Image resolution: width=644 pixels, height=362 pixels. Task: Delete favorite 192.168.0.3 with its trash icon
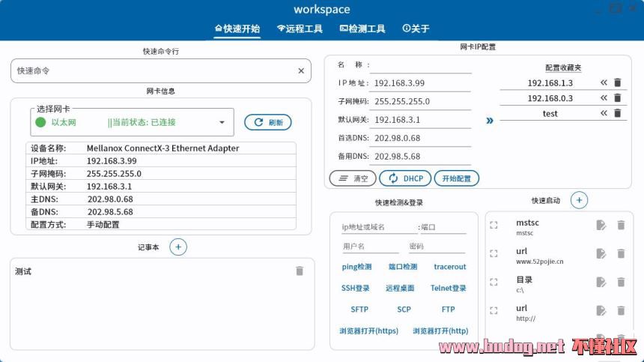coord(617,97)
